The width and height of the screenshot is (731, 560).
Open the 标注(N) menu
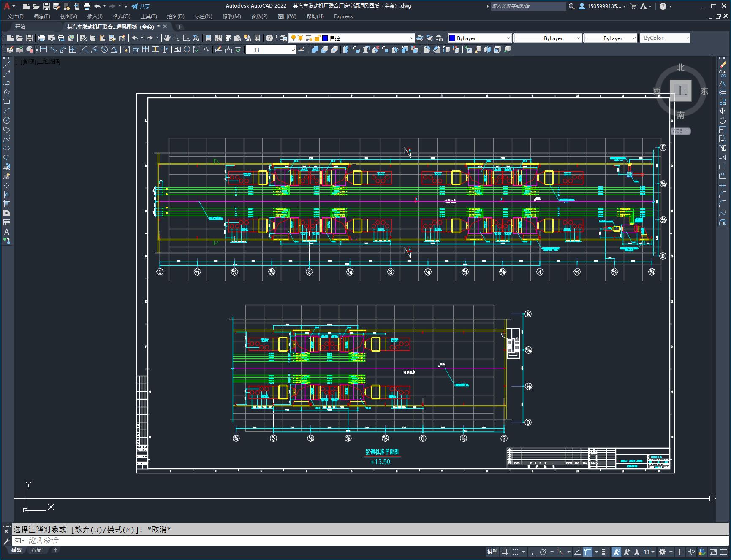(203, 16)
